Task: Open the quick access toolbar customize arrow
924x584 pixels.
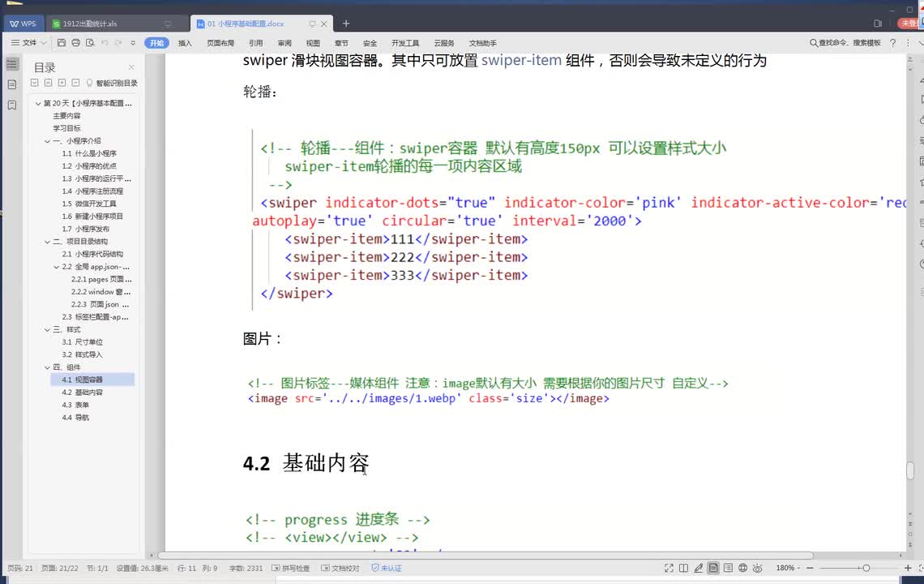Action: click(x=133, y=43)
